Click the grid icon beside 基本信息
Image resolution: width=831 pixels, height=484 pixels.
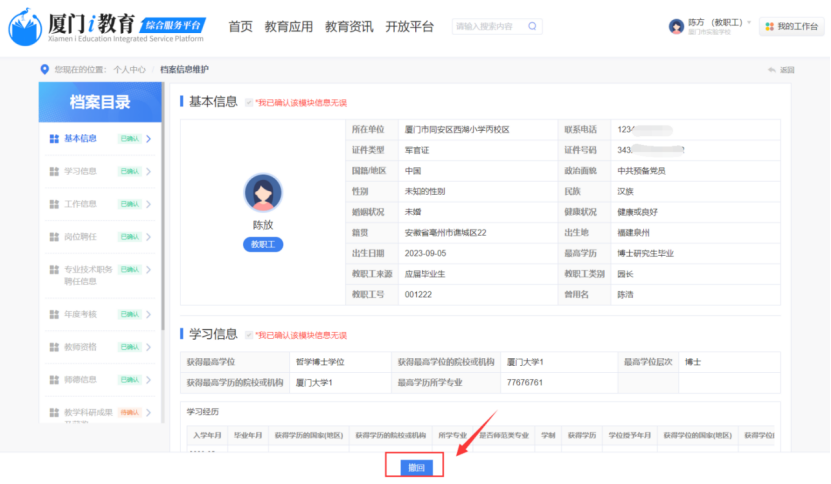tap(54, 139)
